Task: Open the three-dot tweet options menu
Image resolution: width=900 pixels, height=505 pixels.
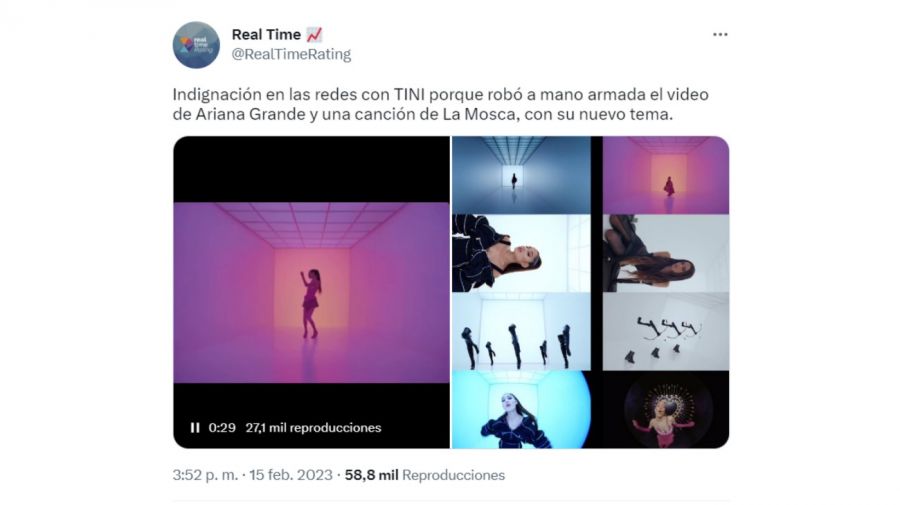Action: [x=720, y=35]
